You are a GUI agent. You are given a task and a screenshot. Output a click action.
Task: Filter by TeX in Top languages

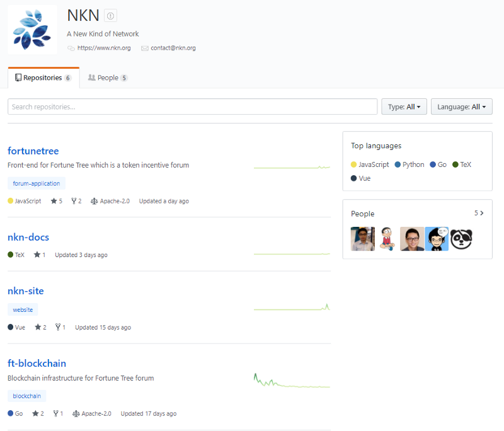pyautogui.click(x=462, y=164)
